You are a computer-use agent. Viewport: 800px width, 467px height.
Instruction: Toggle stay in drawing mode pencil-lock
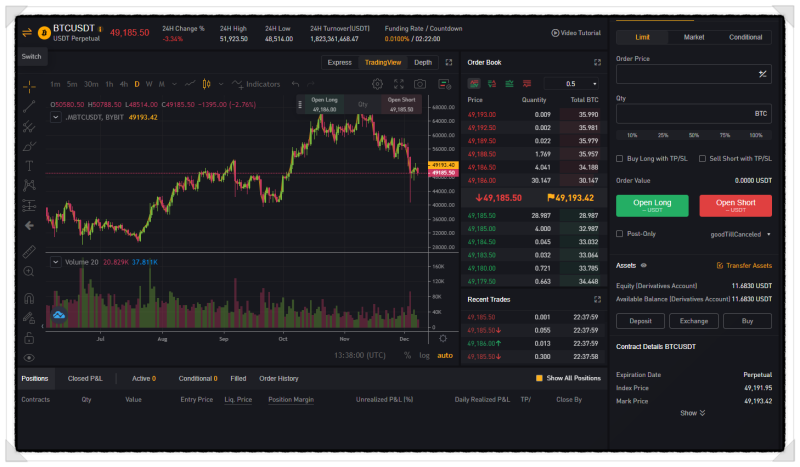pyautogui.click(x=29, y=318)
